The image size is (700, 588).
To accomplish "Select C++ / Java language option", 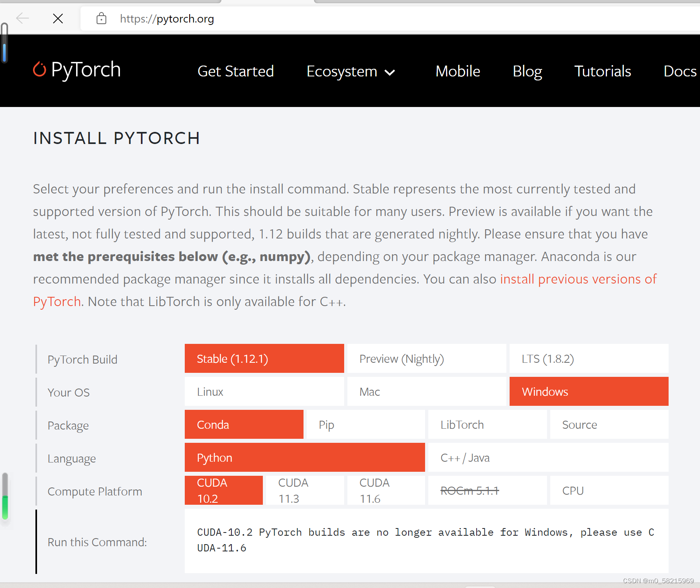I will point(548,457).
